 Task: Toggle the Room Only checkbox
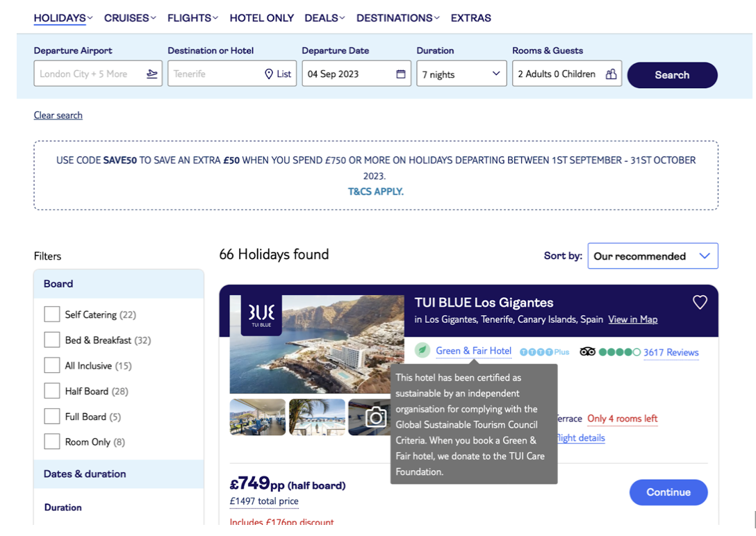51,442
